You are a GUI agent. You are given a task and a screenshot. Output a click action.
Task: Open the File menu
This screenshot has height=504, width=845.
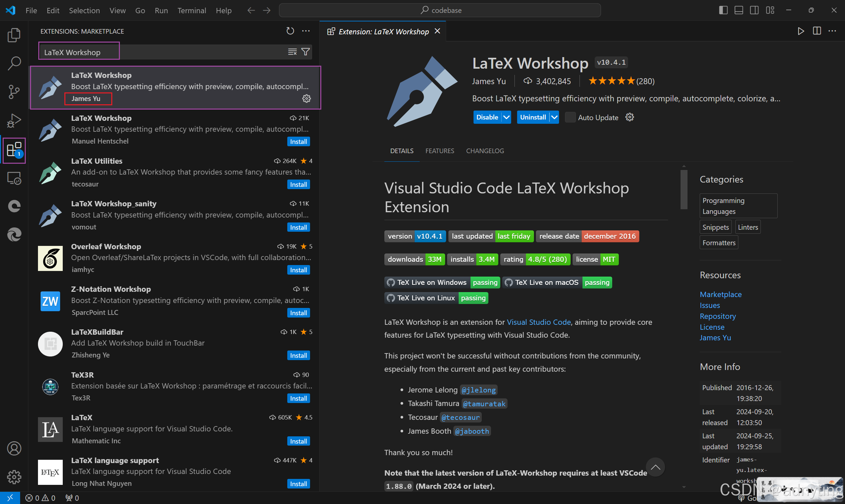point(31,10)
